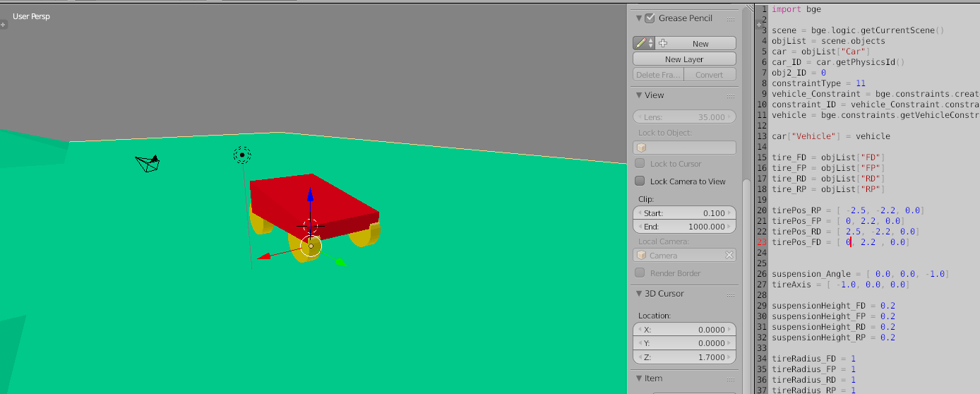Collapse the 3D Cursor panel triangle
The height and width of the screenshot is (394, 980).
coord(638,294)
